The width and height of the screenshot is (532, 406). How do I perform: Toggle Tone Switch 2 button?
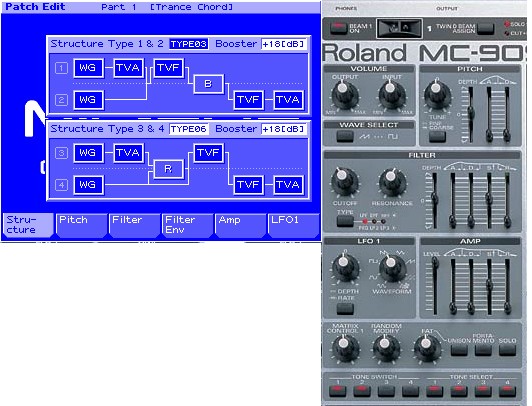(362, 391)
